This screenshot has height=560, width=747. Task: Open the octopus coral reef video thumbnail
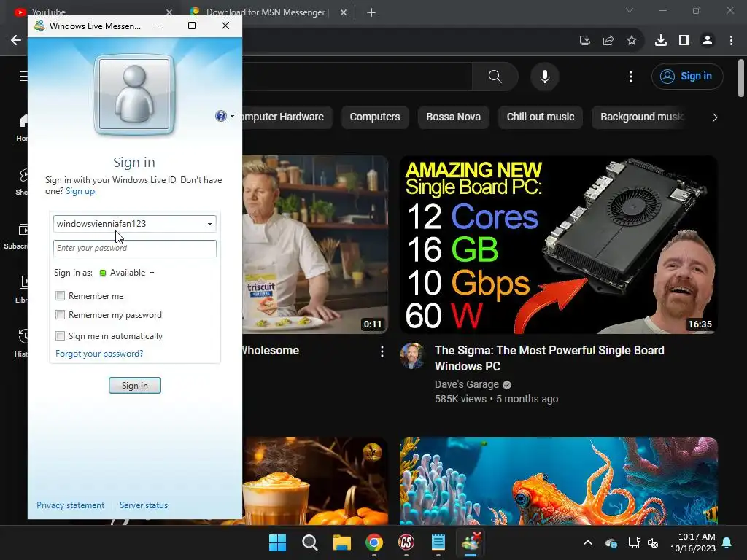point(558,481)
